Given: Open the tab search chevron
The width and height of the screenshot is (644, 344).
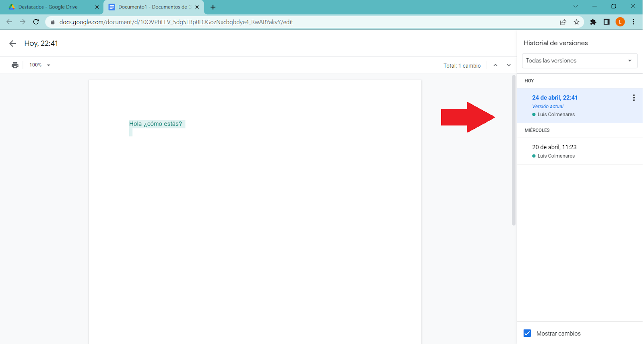Looking at the screenshot, I should [576, 6].
